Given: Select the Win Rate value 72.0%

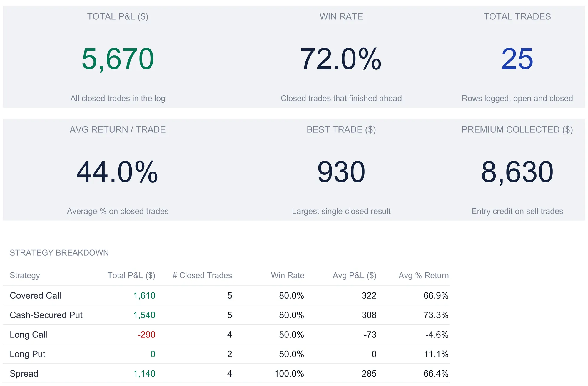Looking at the screenshot, I should pos(341,59).
